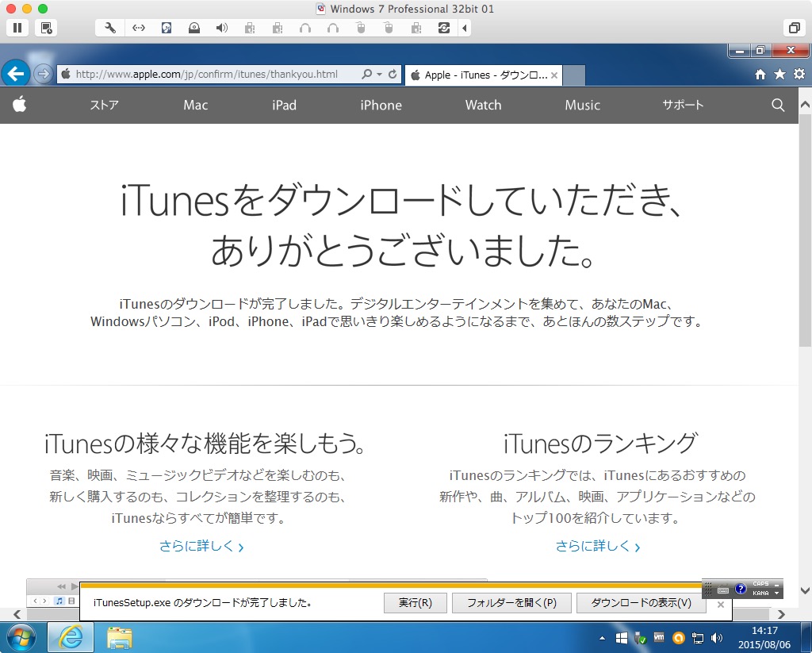The width and height of the screenshot is (812, 653).
Task: Open the Watch navigation item
Action: pos(483,106)
